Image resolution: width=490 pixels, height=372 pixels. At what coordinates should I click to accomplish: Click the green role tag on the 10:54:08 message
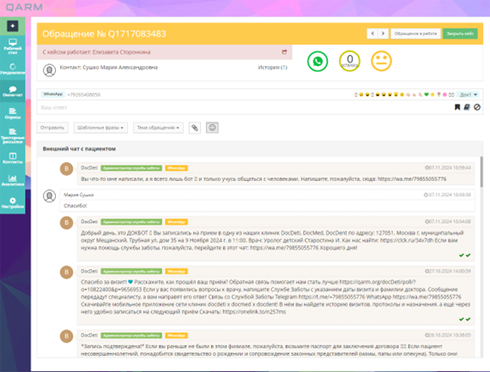click(x=131, y=222)
